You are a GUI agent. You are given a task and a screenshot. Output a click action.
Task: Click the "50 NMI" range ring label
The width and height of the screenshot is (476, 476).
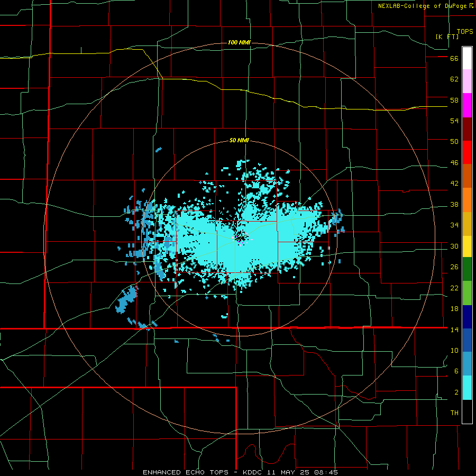(239, 140)
